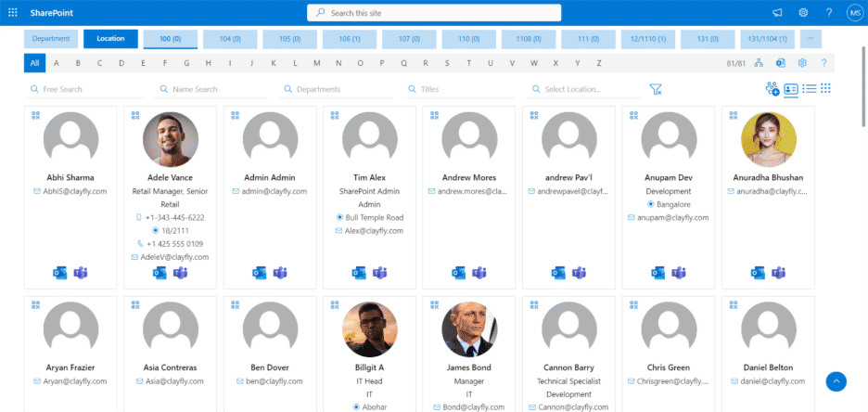Viewport: 868px width, 412px height.
Task: Filter names by letter S
Action: click(447, 63)
